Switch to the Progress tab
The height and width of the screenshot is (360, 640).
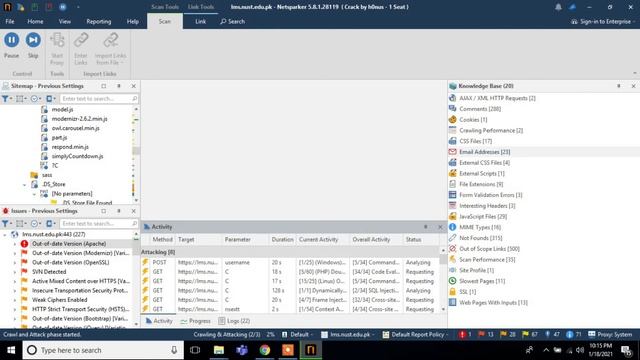pyautogui.click(x=196, y=321)
